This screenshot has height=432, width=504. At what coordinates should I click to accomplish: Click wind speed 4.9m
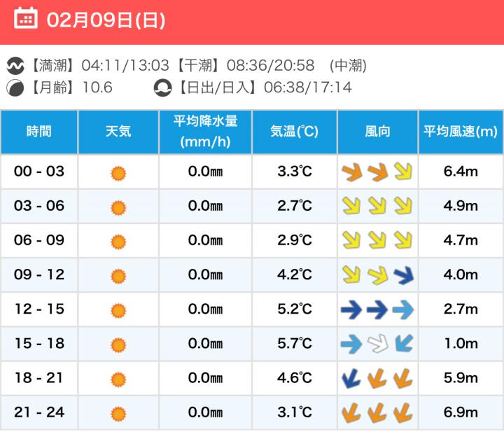[x=461, y=206]
